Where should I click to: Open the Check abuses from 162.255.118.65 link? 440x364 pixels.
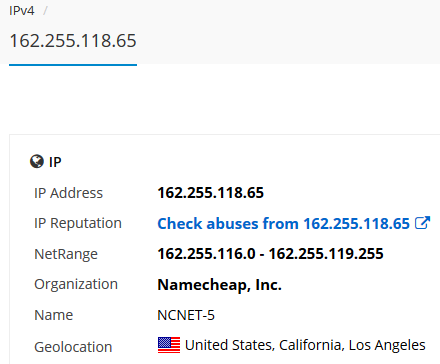tap(283, 223)
